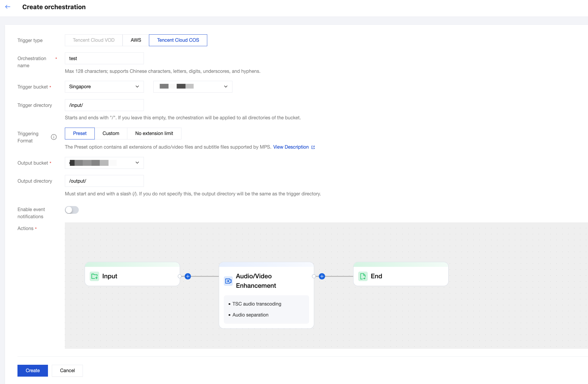The height and width of the screenshot is (384, 588).
Task: Select No extension limit format option
Action: pyautogui.click(x=154, y=134)
